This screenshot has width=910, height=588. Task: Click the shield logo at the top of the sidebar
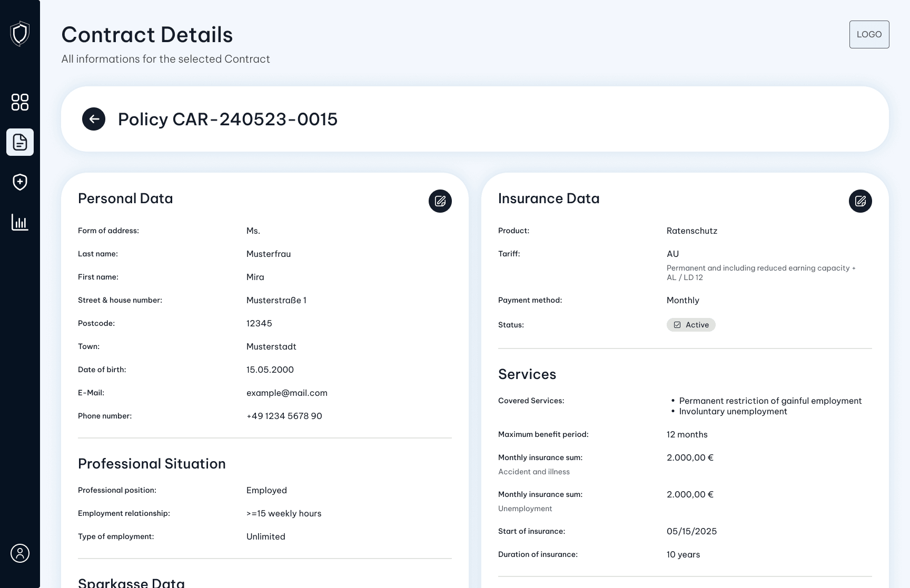19,33
